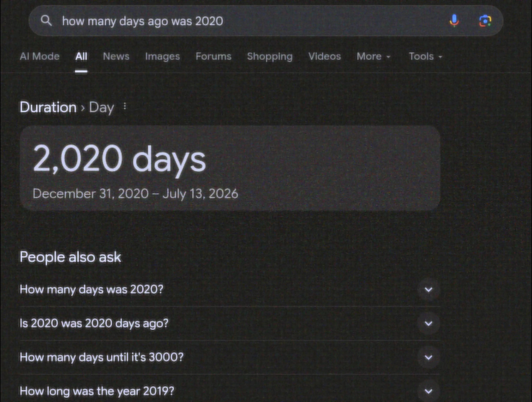Click the Duration breadcrumb link

(x=48, y=107)
